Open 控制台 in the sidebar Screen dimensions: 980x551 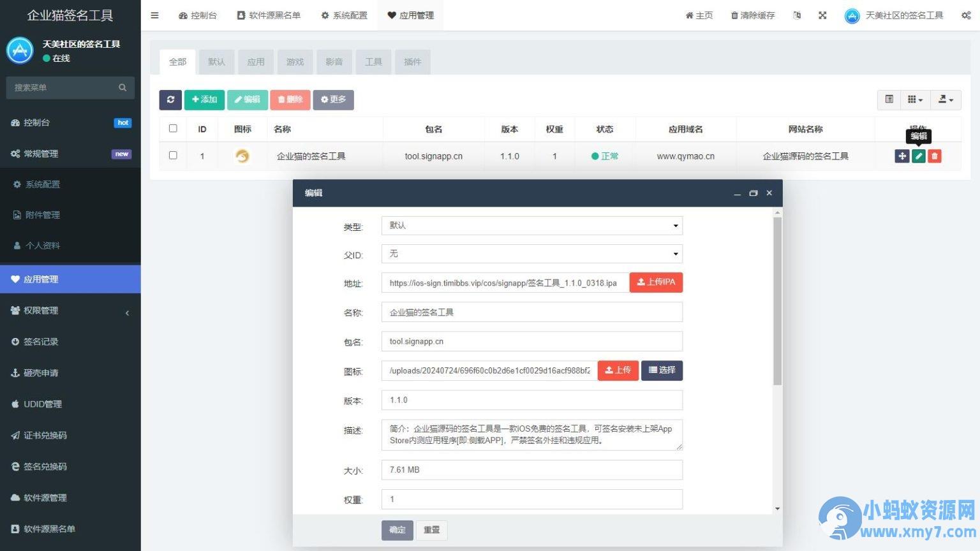pyautogui.click(x=70, y=122)
